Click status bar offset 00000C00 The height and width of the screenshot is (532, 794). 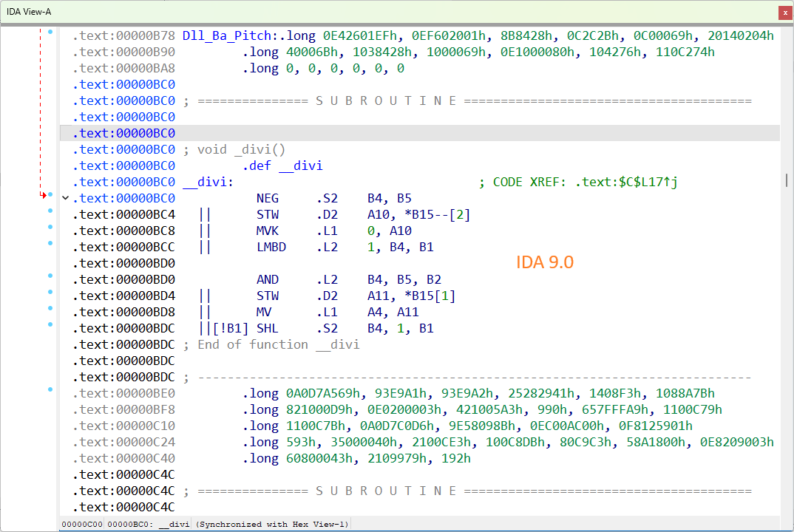click(82, 525)
